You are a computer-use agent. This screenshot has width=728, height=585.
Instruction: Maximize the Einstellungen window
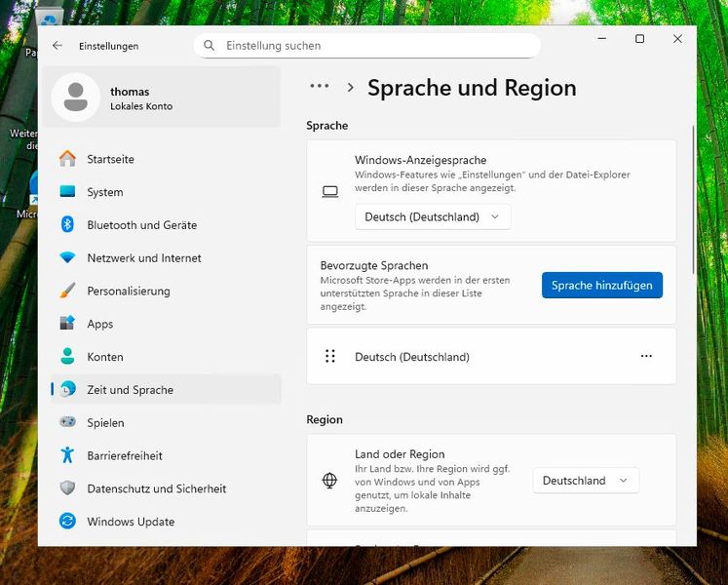(639, 39)
